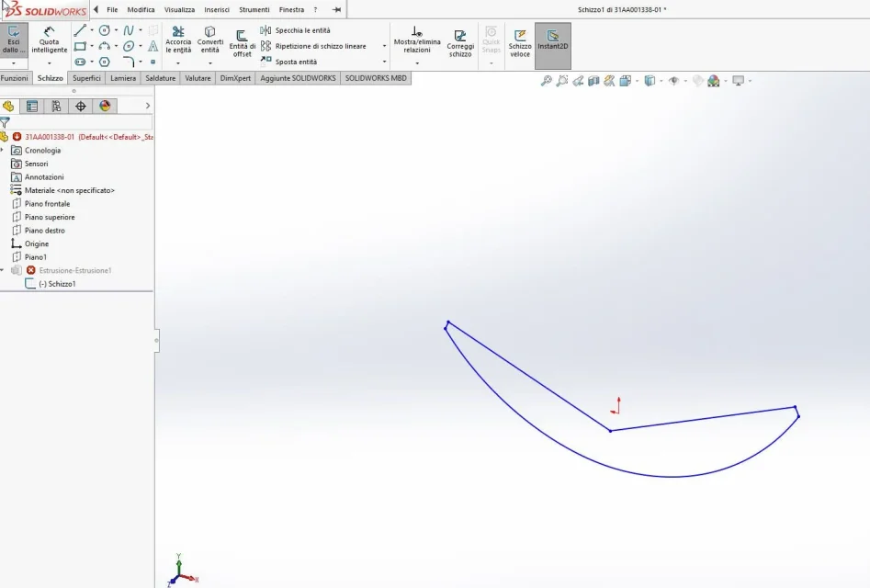This screenshot has height=588, width=870.
Task: Select the line sketch tool
Action: [80, 30]
